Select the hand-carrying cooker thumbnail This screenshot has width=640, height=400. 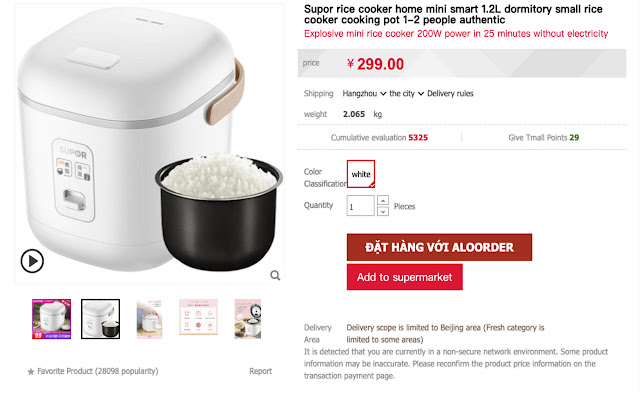pyautogui.click(x=149, y=319)
